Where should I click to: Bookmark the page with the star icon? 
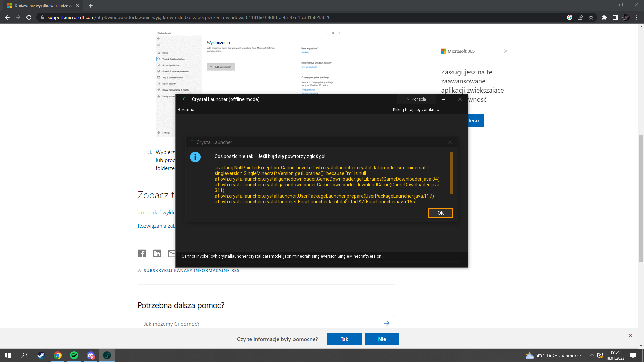591,17
